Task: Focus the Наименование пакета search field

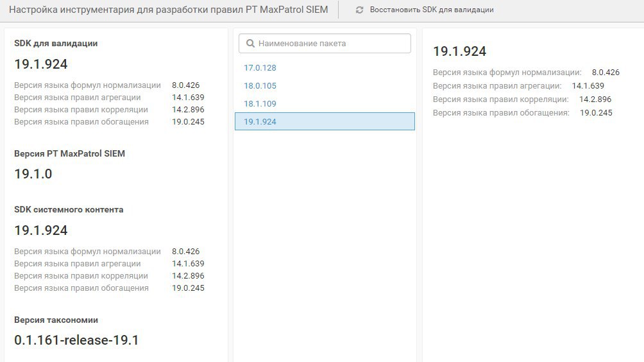Action: coord(325,44)
